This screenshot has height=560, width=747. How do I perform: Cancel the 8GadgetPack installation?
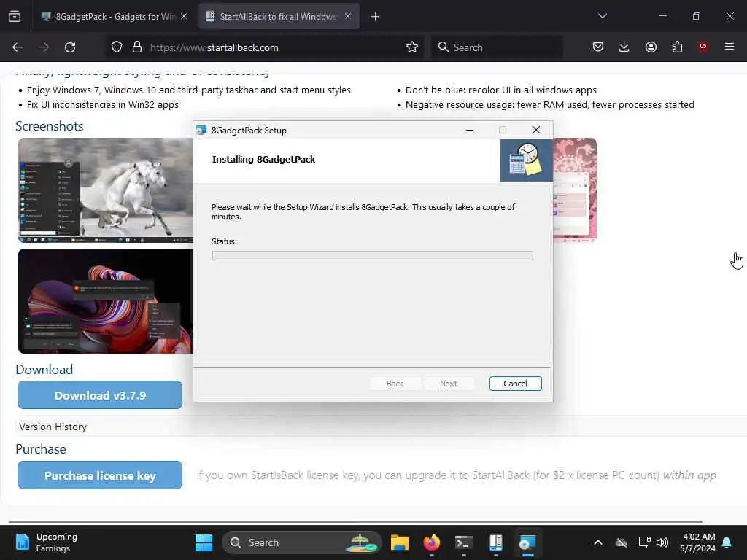pos(516,384)
